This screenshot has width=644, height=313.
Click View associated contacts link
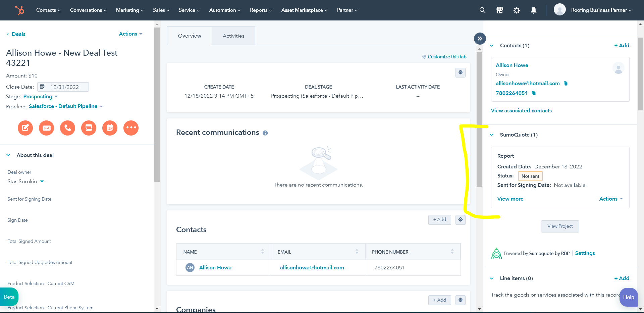coord(521,111)
